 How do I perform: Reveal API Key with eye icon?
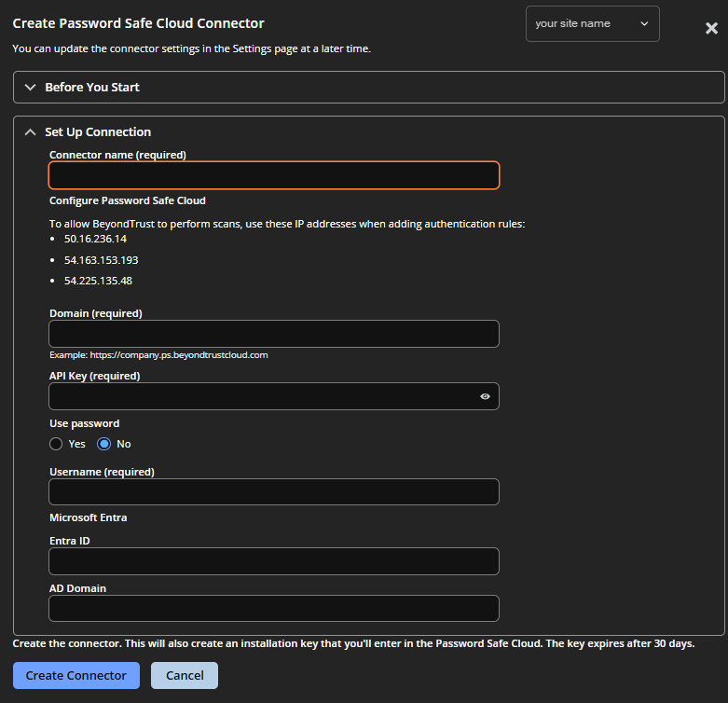(485, 396)
